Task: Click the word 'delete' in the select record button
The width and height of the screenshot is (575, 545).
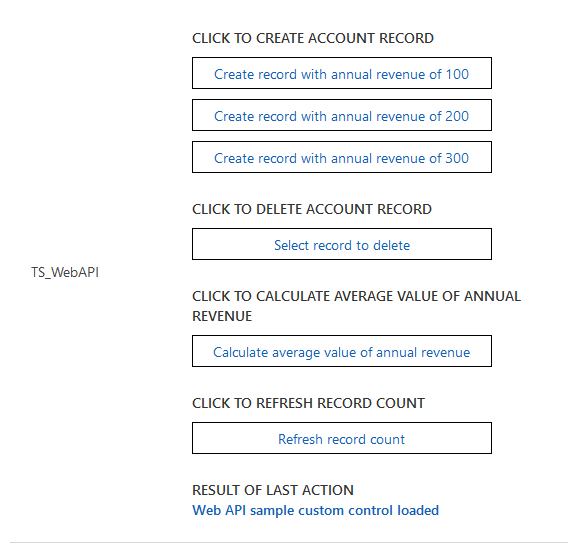Action: click(391, 245)
